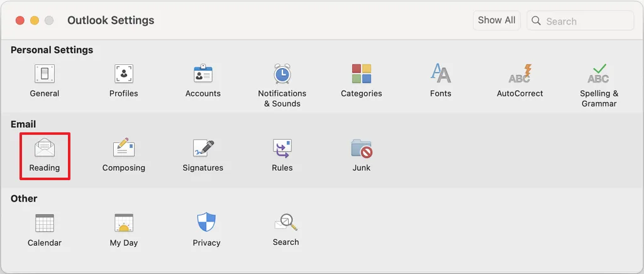
Task: Open AutoCorrect settings
Action: [x=519, y=75]
